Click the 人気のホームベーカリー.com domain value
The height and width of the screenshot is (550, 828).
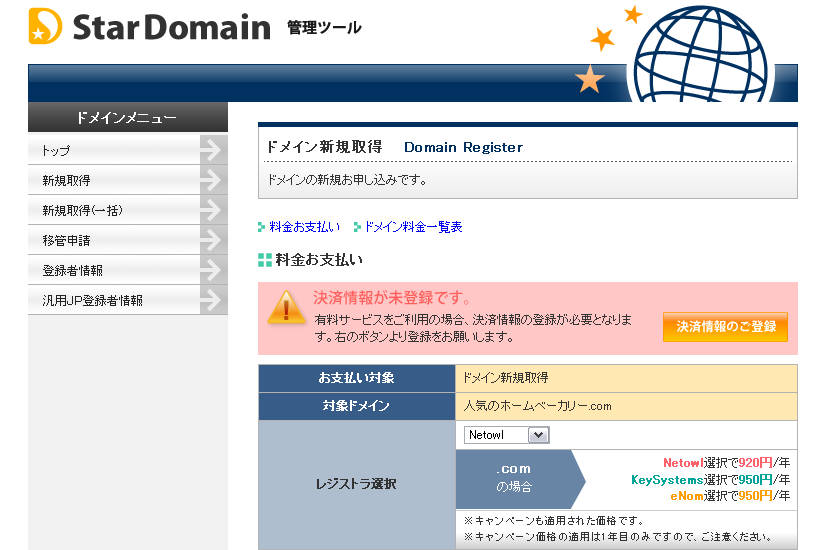[537, 406]
